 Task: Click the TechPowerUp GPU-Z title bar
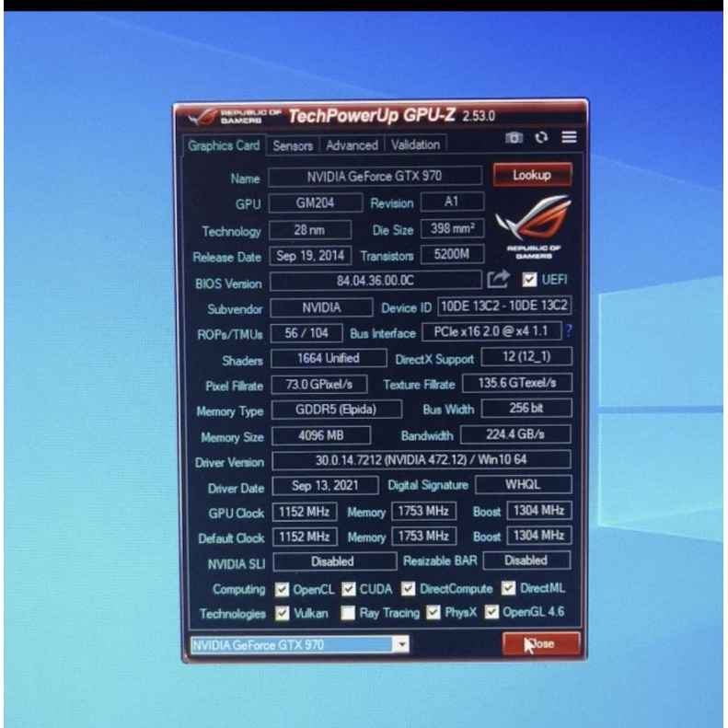381,115
